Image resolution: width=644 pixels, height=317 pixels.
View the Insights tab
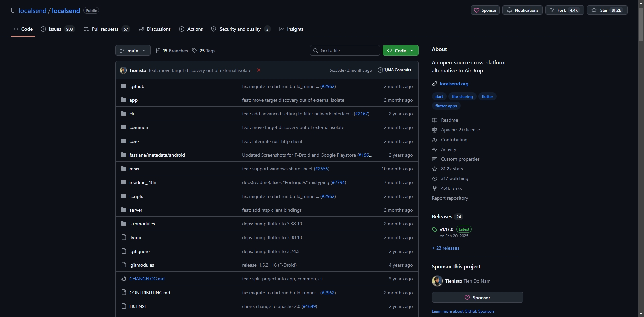click(x=291, y=29)
